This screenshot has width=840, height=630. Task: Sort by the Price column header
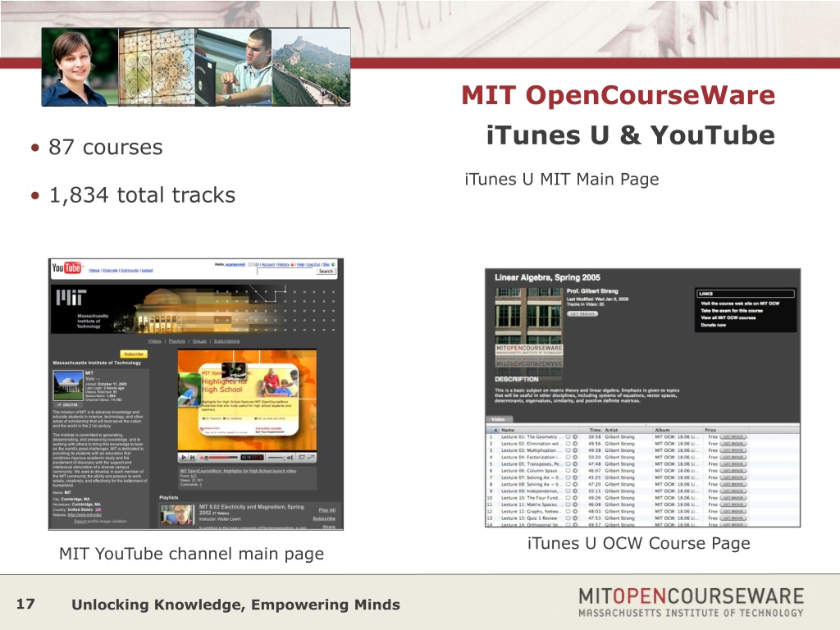click(x=726, y=430)
